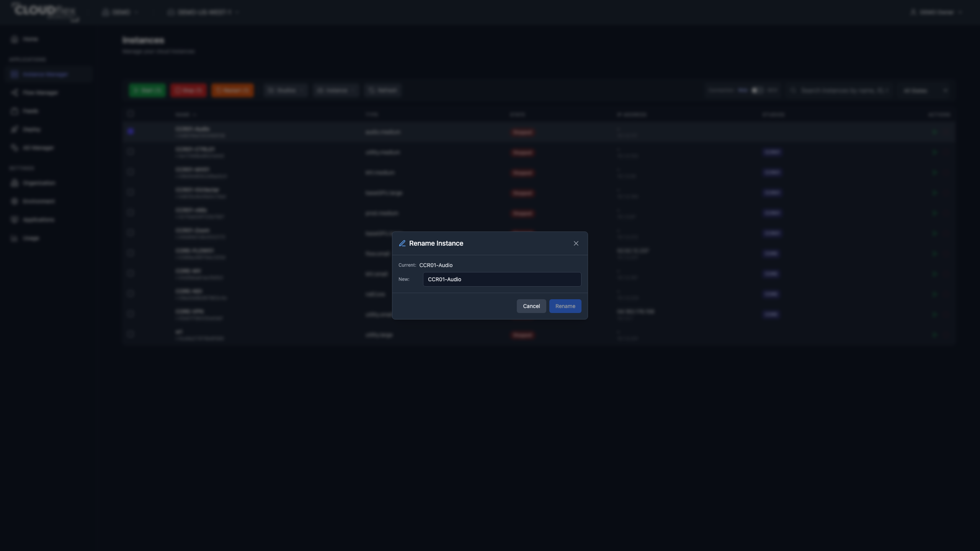The width and height of the screenshot is (980, 551).
Task: Click the green Start button
Action: [147, 90]
